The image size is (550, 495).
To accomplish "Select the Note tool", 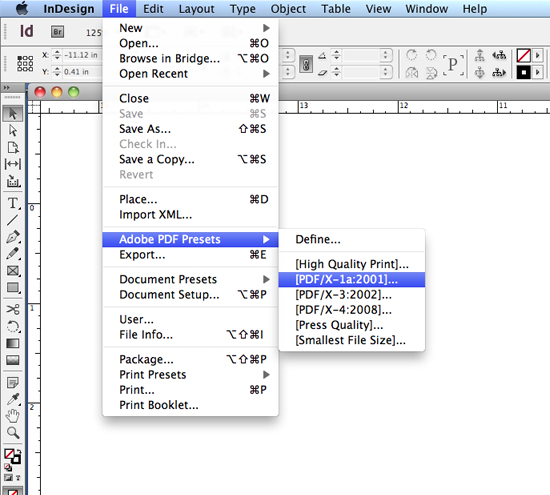I will 13,382.
